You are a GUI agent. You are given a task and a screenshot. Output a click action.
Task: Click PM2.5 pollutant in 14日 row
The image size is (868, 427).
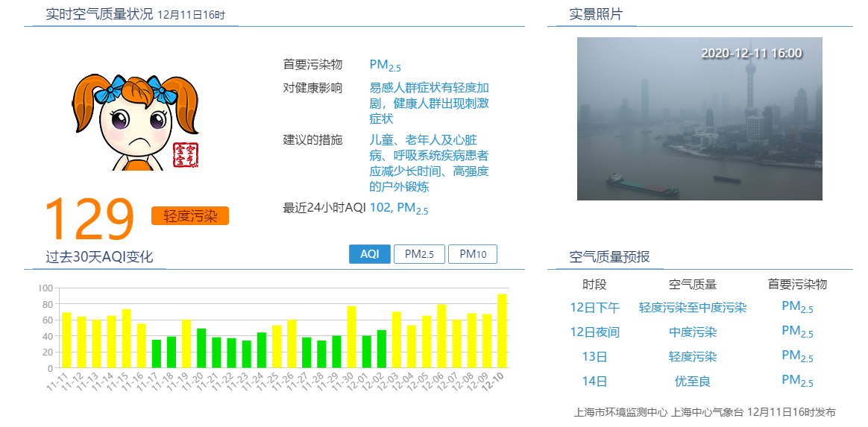(x=797, y=381)
